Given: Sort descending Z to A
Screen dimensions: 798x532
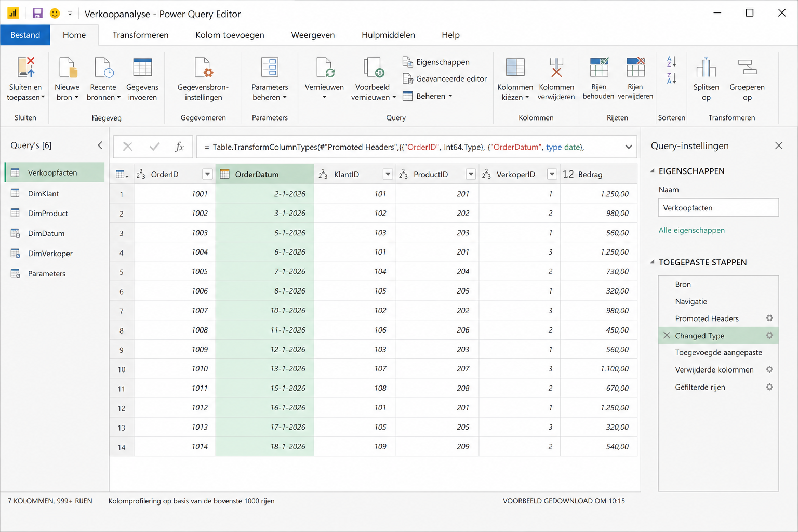Looking at the screenshot, I should pyautogui.click(x=671, y=78).
